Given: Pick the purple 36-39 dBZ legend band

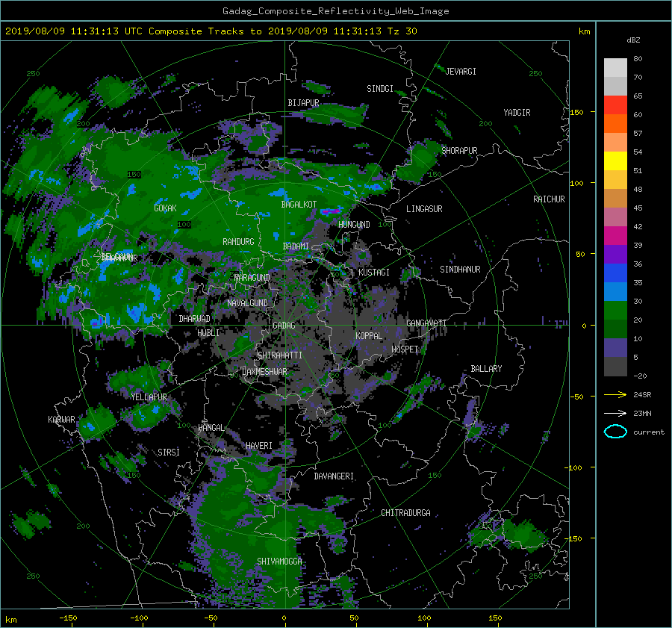Looking at the screenshot, I should [x=615, y=254].
